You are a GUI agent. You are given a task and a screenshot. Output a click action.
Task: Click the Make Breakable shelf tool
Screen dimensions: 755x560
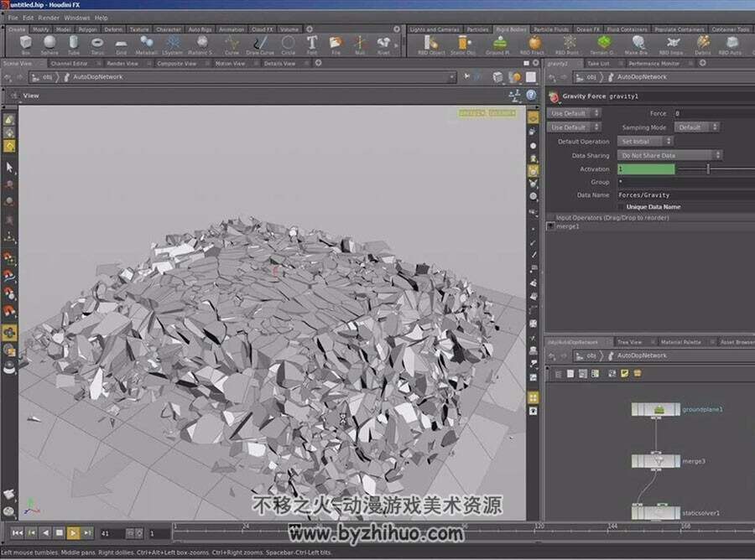pyautogui.click(x=637, y=45)
